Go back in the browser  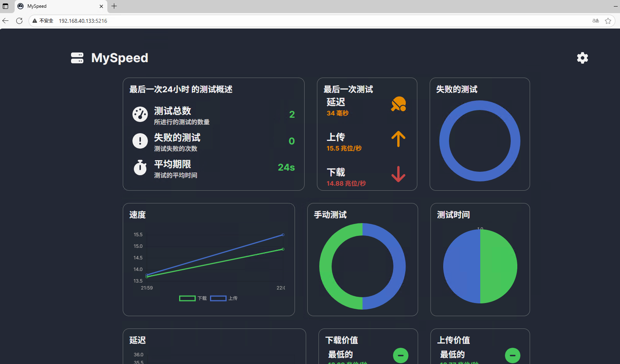[x=5, y=21]
